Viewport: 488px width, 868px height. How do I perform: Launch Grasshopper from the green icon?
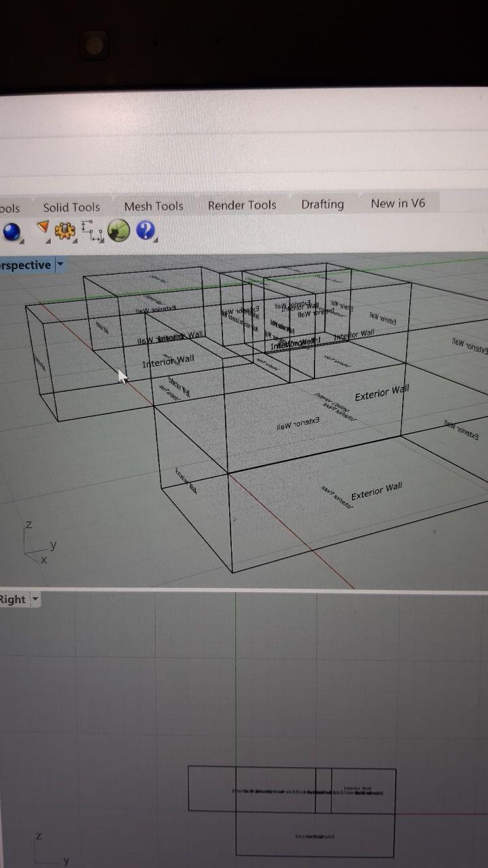119,231
